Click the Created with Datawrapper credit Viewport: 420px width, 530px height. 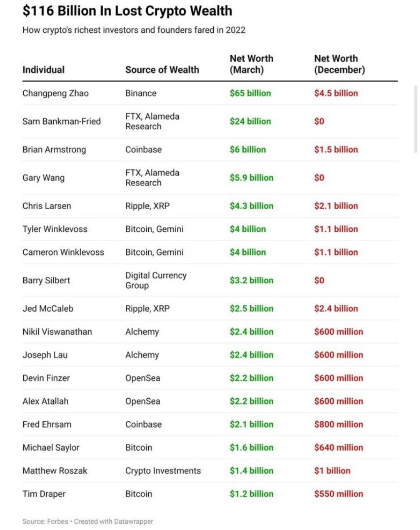click(x=114, y=521)
